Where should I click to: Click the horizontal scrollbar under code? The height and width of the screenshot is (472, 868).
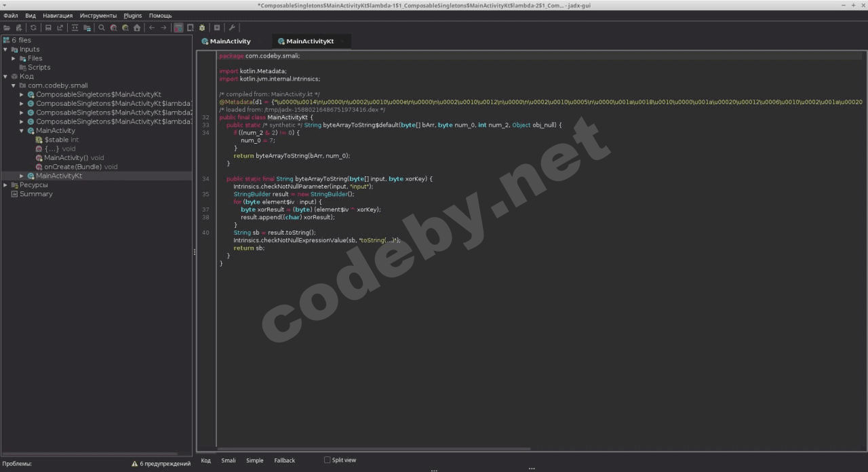click(374, 449)
